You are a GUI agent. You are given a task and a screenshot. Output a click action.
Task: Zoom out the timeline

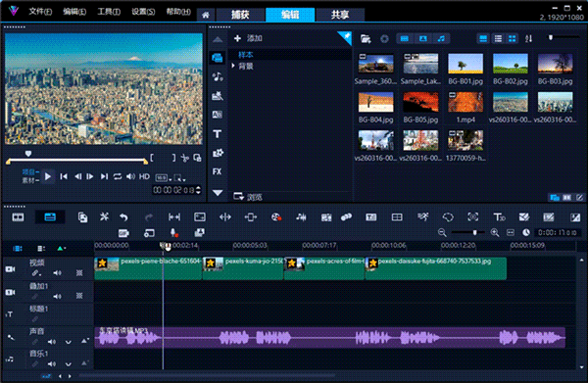[x=442, y=233]
